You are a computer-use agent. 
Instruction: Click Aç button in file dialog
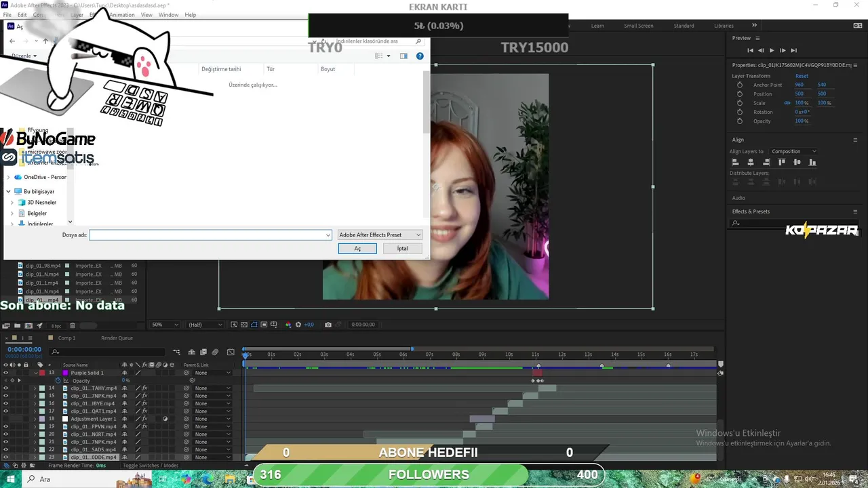pos(357,249)
